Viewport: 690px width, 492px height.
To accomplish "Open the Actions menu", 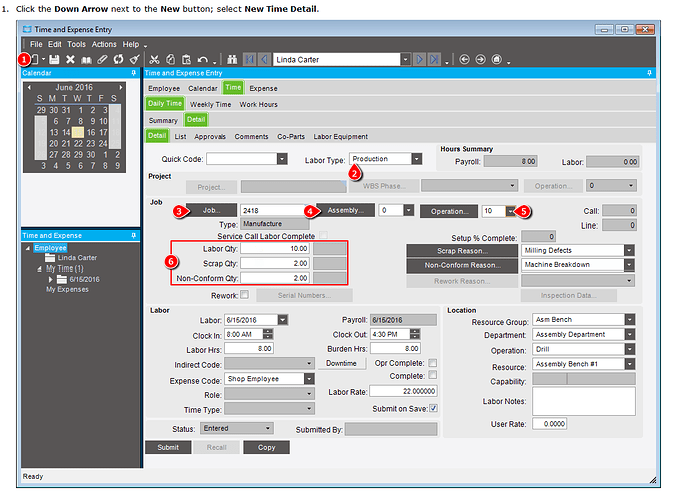I will [104, 44].
